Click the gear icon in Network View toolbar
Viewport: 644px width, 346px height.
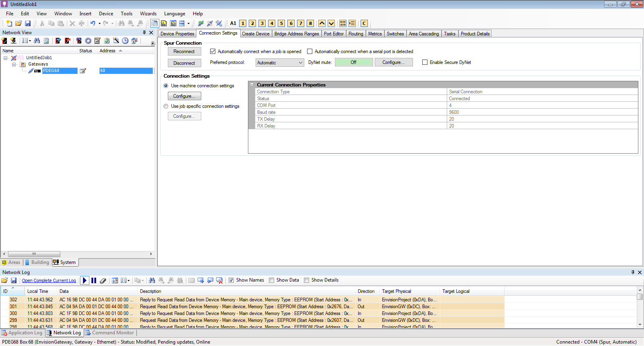pyautogui.click(x=88, y=41)
